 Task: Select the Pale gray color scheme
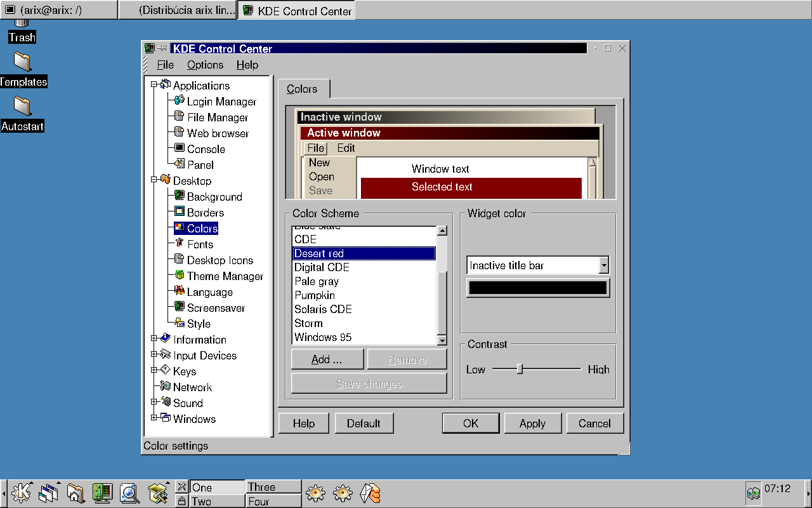point(364,281)
